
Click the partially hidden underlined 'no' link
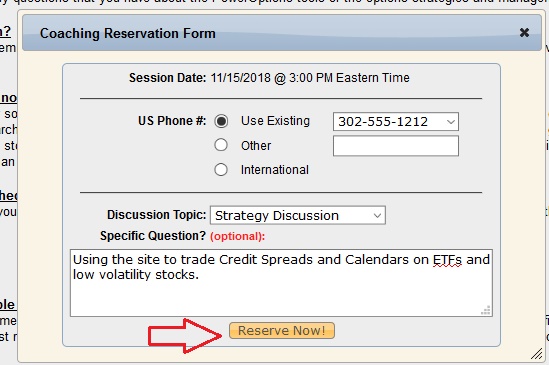click(x=8, y=98)
